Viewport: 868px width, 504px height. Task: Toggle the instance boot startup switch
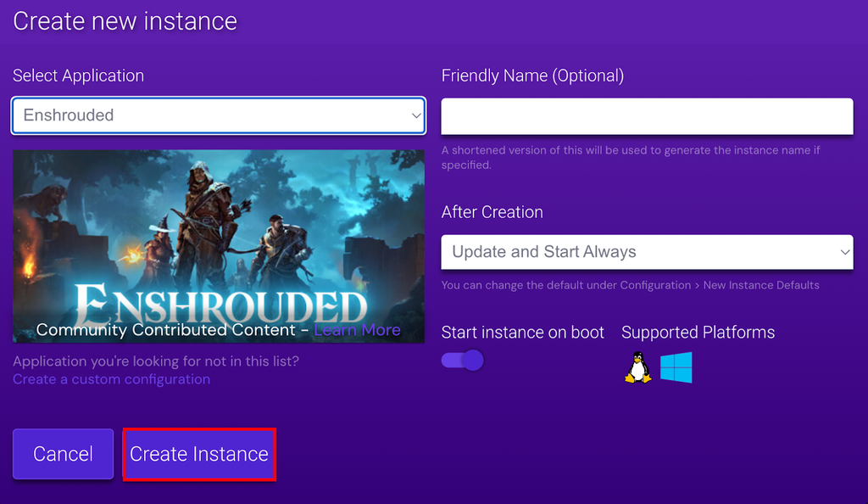462,361
